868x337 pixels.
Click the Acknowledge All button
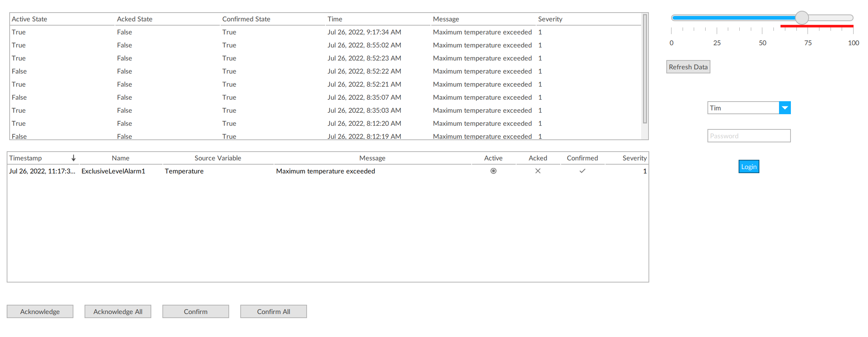tap(118, 311)
